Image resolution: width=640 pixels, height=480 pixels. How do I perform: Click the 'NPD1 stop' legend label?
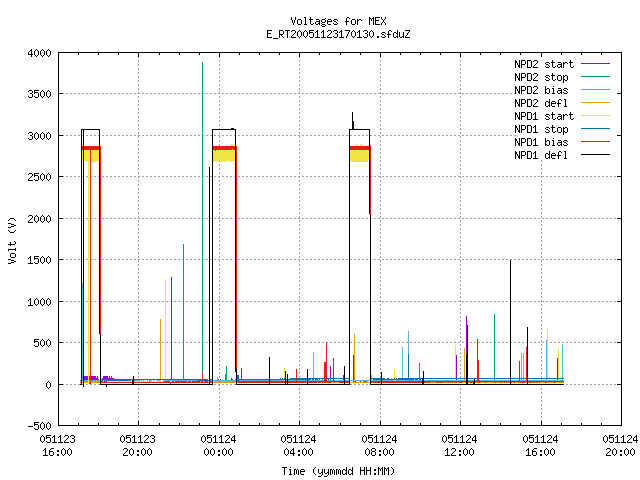tap(541, 129)
